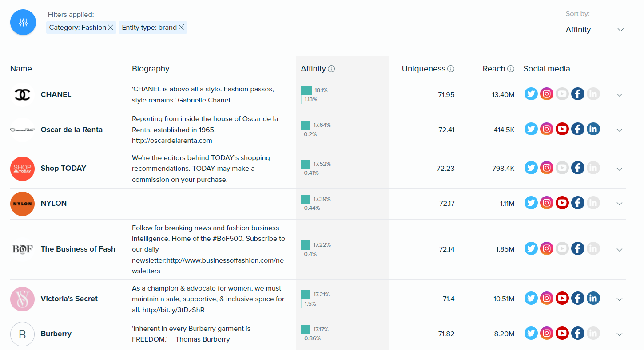The height and width of the screenshot is (350, 644).
Task: Click Victoria's Secret reach value 10.51M
Action: [x=504, y=299]
